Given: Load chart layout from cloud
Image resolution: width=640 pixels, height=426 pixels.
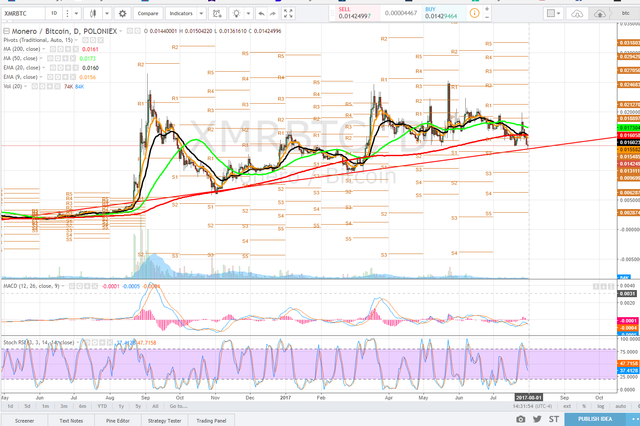Looking at the screenshot, I should coord(577,13).
